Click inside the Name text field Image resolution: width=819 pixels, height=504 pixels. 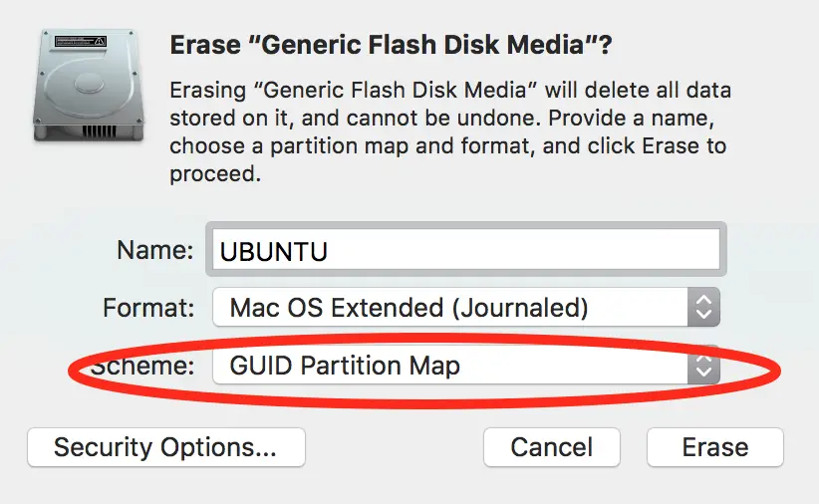click(x=466, y=250)
